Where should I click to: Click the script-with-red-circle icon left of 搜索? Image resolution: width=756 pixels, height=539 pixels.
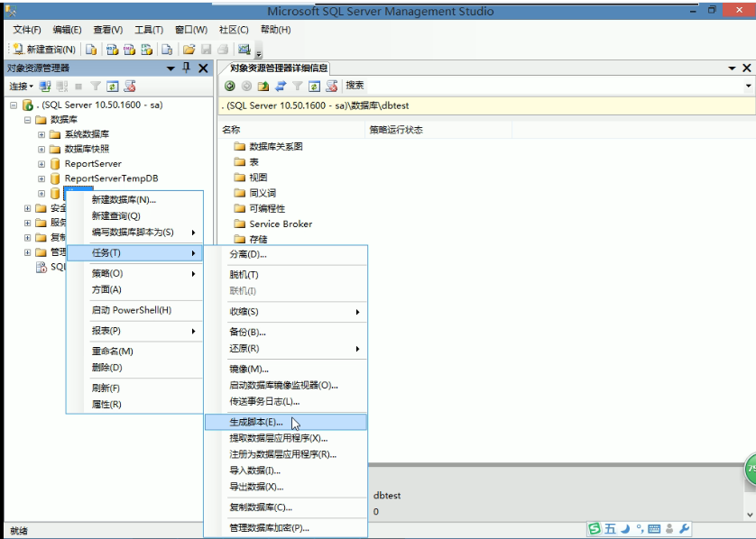332,86
